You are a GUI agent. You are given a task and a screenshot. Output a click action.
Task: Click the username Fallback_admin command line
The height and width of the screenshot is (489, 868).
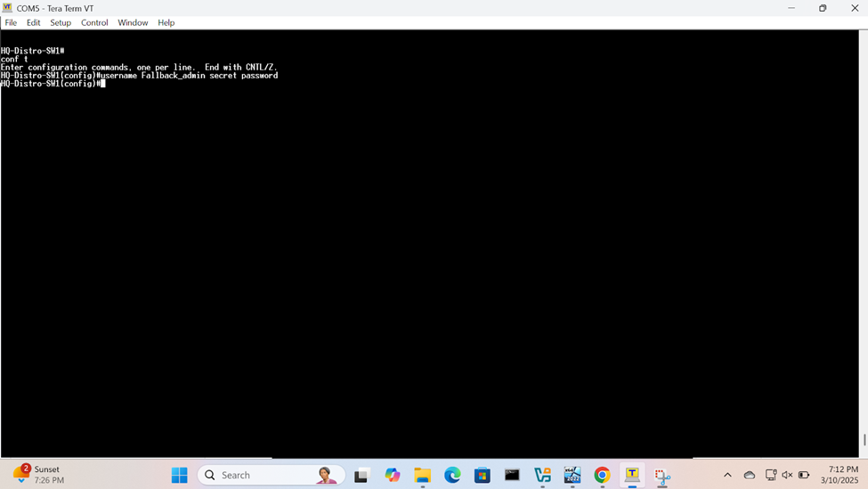click(x=140, y=76)
